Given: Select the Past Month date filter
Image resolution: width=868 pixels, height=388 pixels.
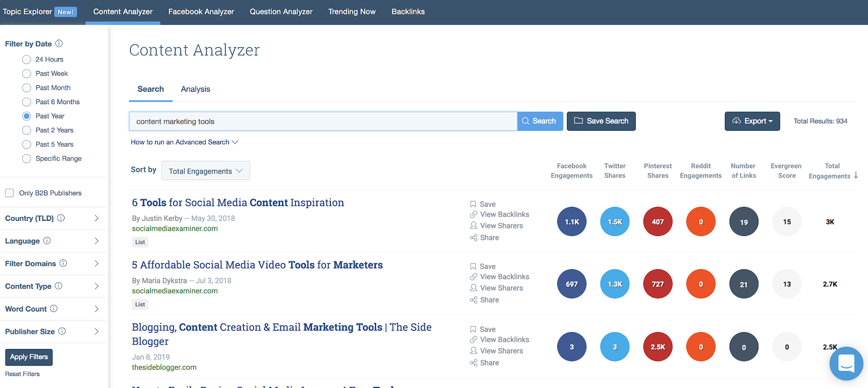Looking at the screenshot, I should click(x=27, y=88).
